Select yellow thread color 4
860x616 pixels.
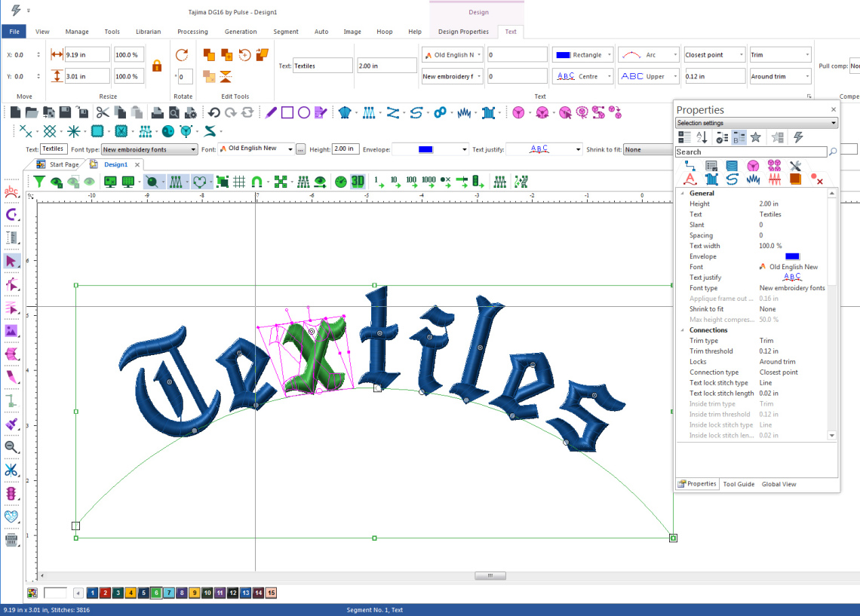131,593
